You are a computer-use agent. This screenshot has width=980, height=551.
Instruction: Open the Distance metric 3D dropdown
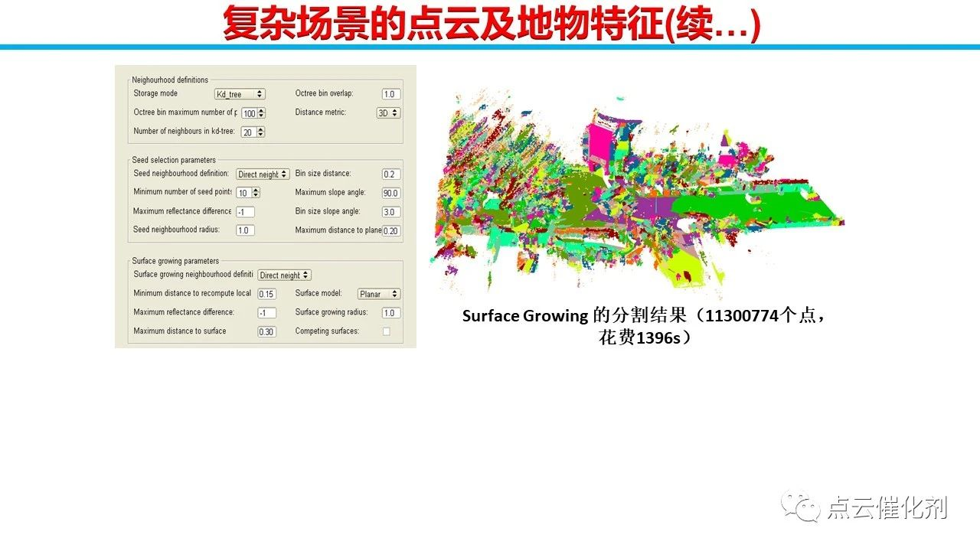(x=388, y=112)
